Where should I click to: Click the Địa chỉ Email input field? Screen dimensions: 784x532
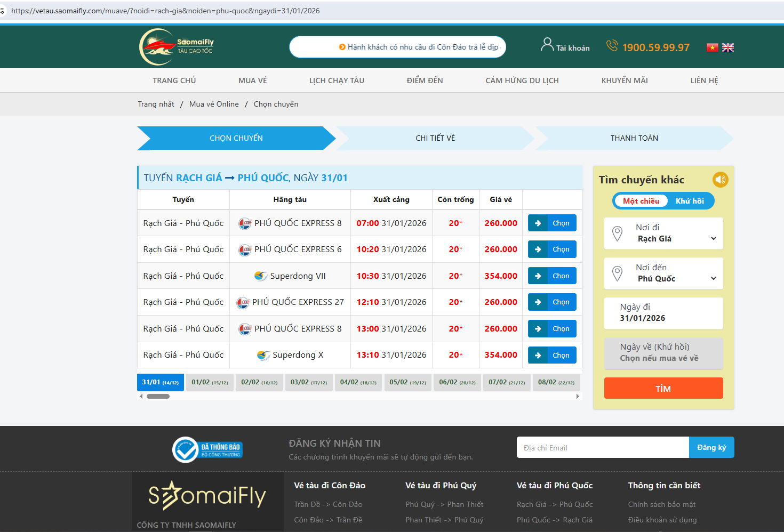point(602,448)
